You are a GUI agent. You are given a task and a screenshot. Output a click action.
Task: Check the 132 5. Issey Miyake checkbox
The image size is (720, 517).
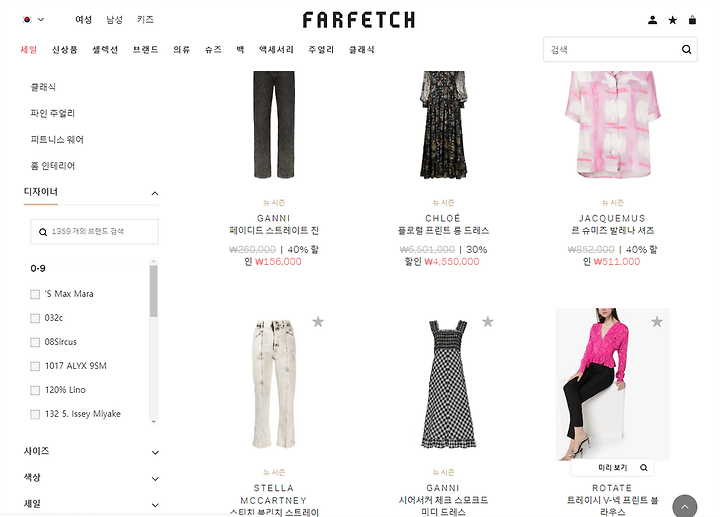tap(35, 414)
